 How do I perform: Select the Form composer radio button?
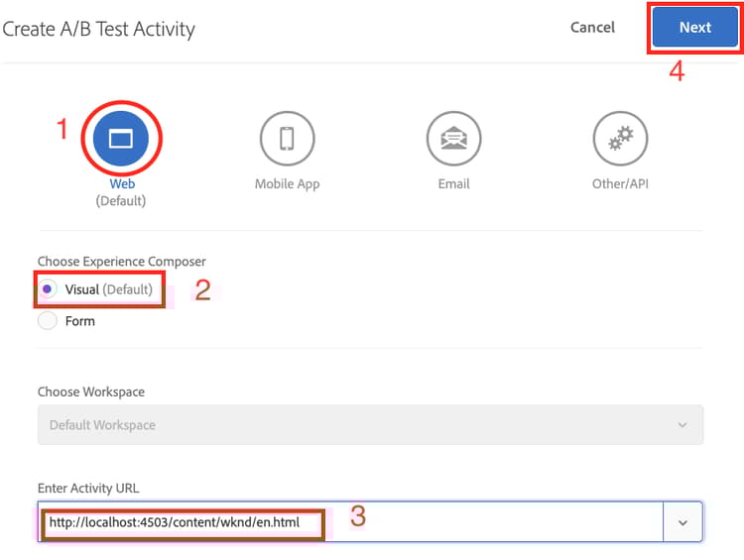click(x=48, y=320)
